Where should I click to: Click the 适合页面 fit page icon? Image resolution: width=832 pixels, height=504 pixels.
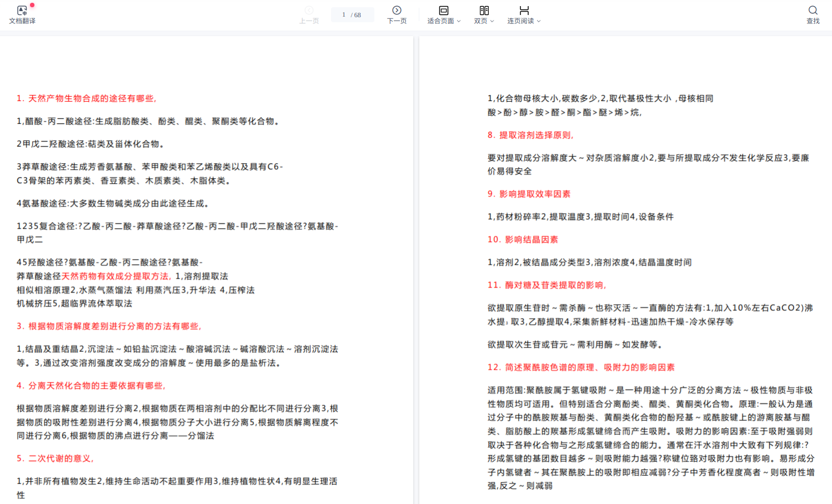coord(443,10)
